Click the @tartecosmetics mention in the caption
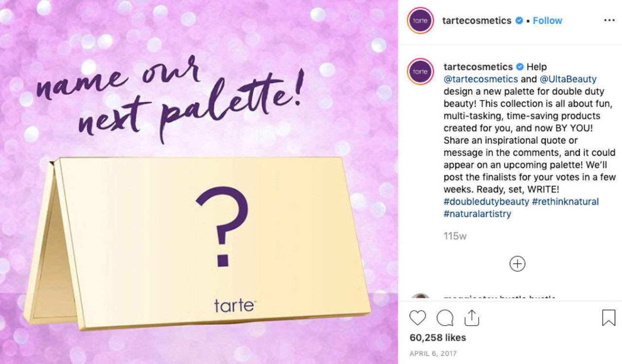 [480, 79]
